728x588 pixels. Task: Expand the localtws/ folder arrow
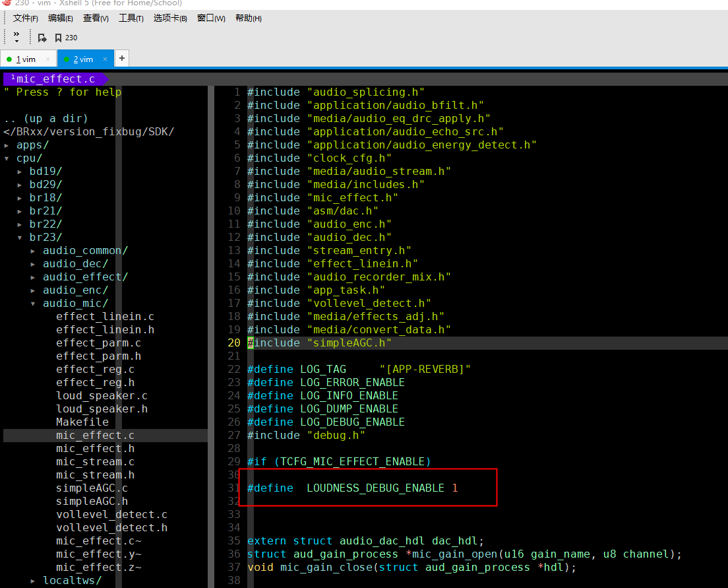tap(33, 581)
